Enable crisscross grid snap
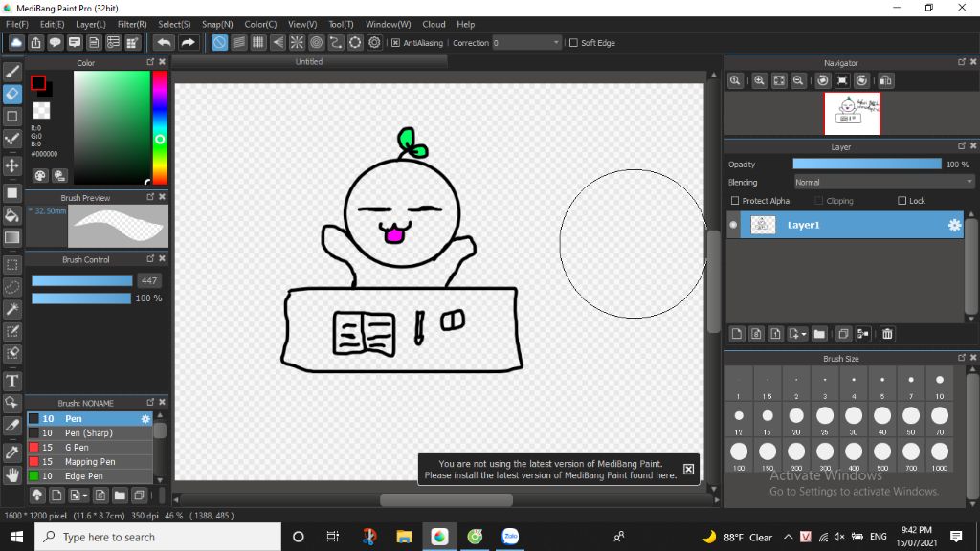Viewport: 980px width, 551px height. [x=258, y=42]
